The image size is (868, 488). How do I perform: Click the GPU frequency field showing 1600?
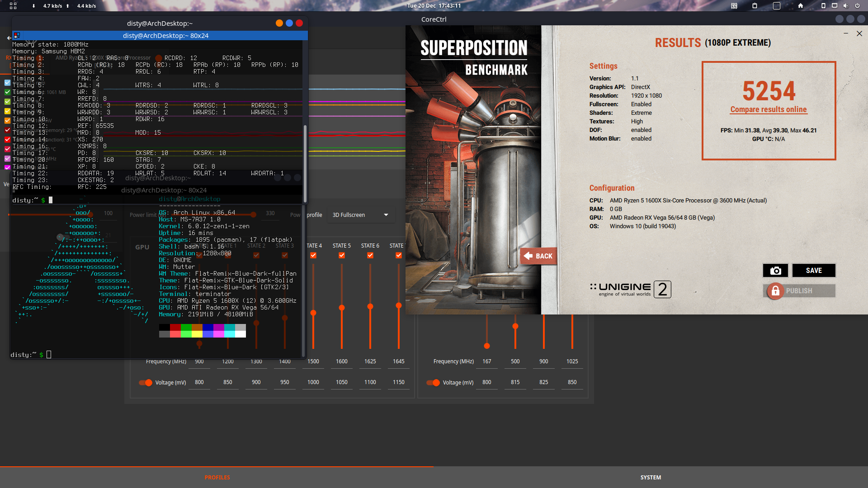[x=342, y=361]
